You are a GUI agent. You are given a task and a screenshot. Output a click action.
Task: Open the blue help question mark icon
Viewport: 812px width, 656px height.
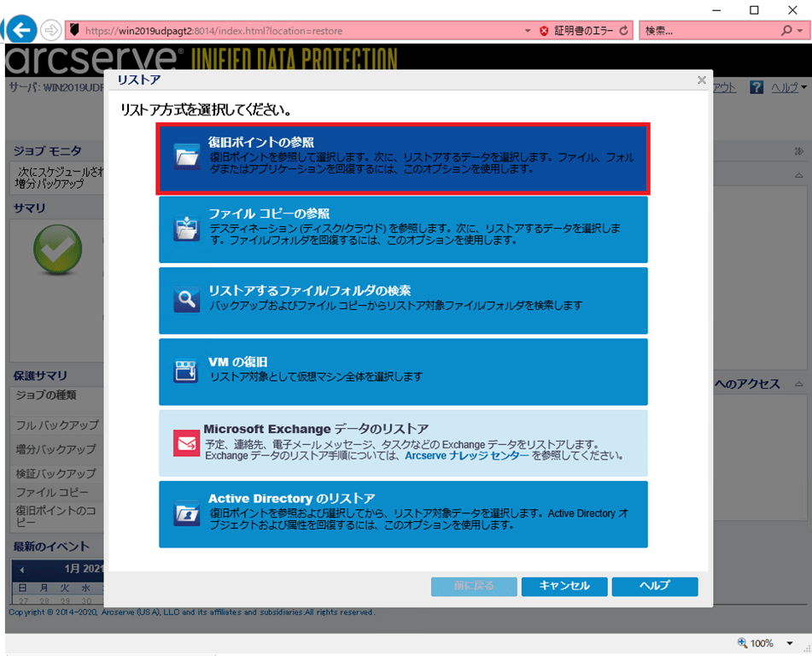(x=757, y=88)
